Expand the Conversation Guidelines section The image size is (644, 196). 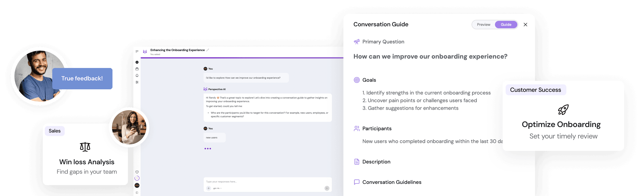click(391, 182)
